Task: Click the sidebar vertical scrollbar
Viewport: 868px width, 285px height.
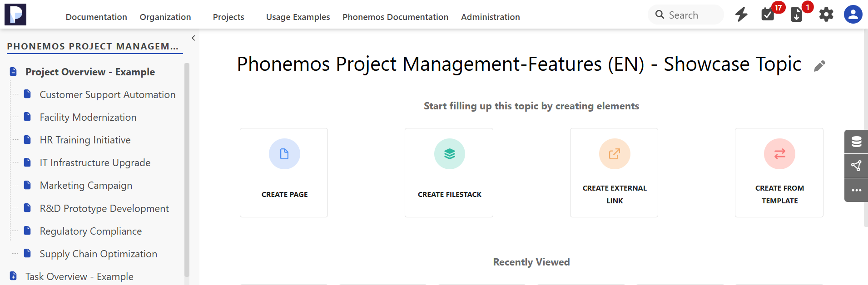Action: [187, 170]
